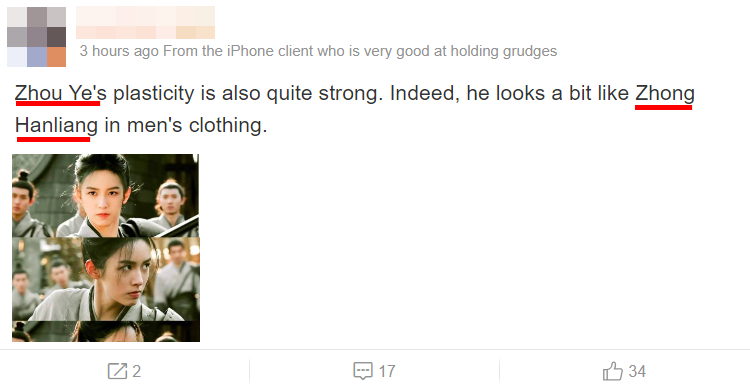Click the comment count 17
Image resolution: width=750 pixels, height=390 pixels.
click(x=387, y=371)
